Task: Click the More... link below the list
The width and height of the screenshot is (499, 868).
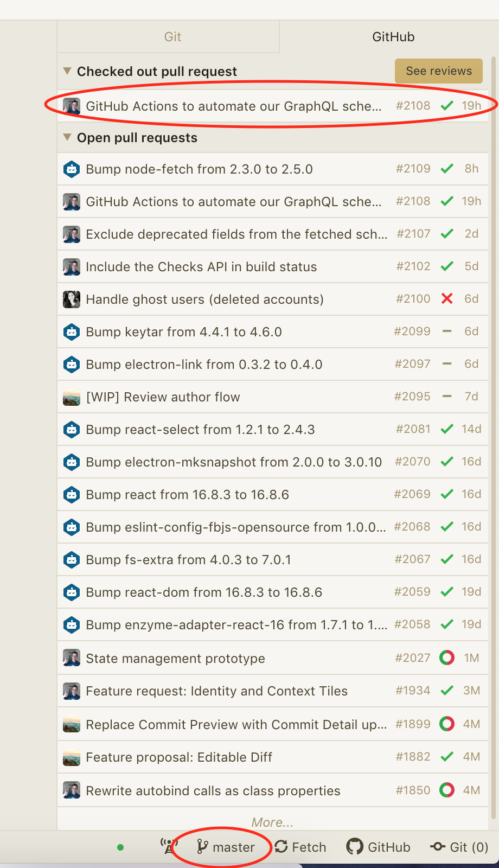Action: [272, 822]
